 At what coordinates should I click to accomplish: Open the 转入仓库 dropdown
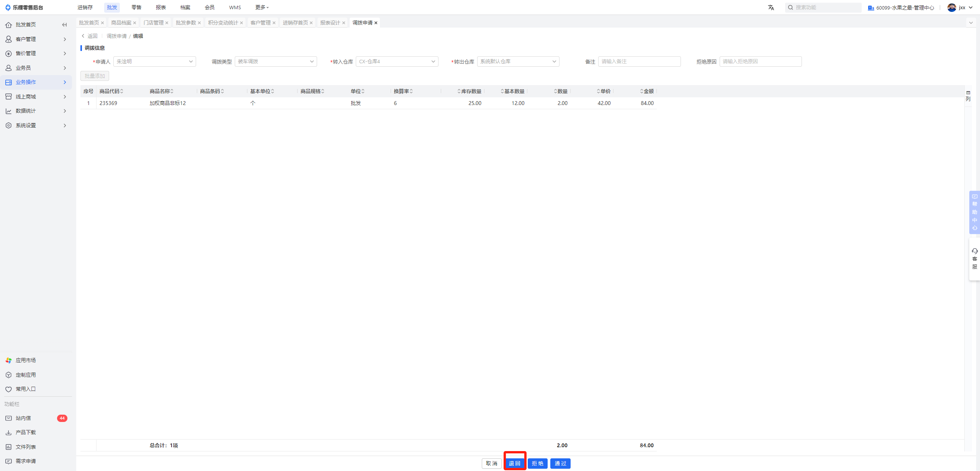coord(397,61)
